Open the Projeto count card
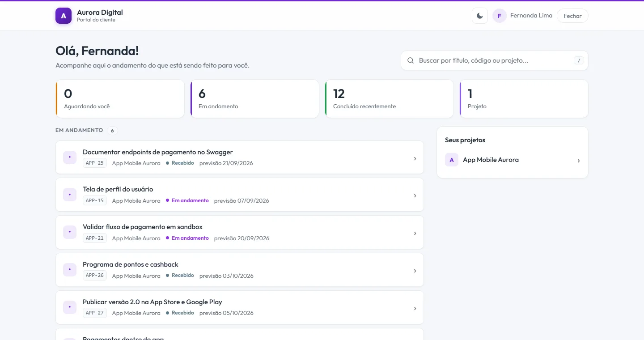 (524, 98)
